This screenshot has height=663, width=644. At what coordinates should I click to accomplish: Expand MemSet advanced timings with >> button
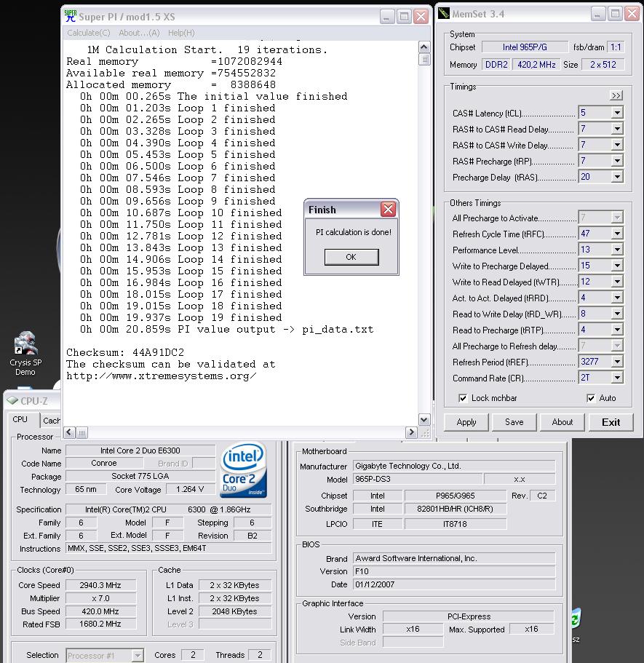[x=616, y=95]
